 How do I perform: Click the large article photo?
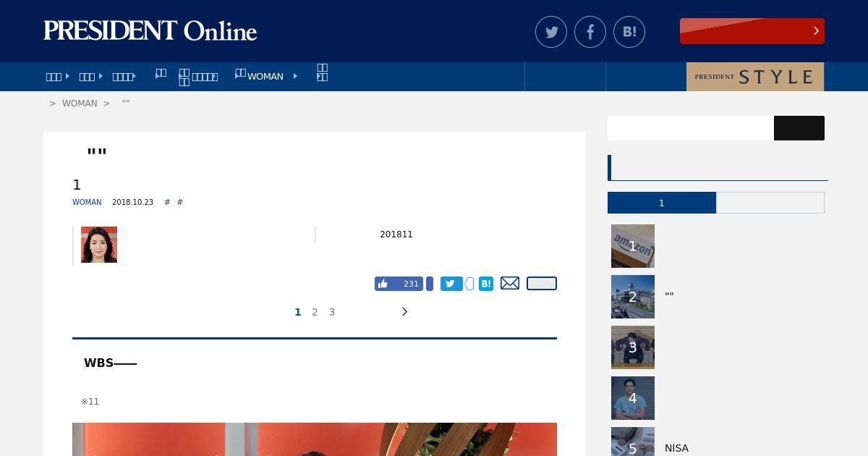click(315, 439)
